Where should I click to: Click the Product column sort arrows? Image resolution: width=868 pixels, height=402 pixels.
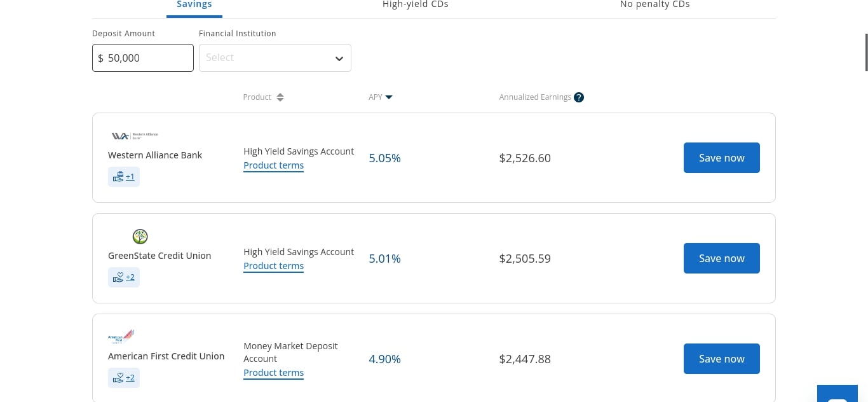point(280,97)
